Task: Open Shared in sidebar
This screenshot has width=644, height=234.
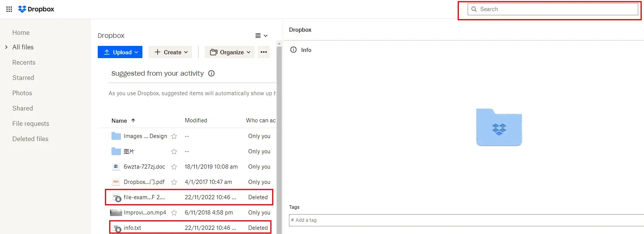Action: [23, 108]
